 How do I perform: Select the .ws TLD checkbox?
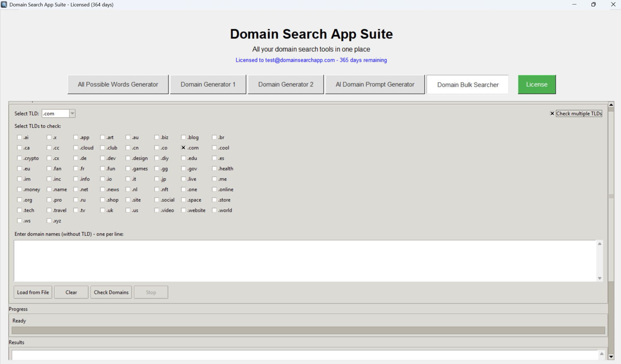[x=19, y=220]
